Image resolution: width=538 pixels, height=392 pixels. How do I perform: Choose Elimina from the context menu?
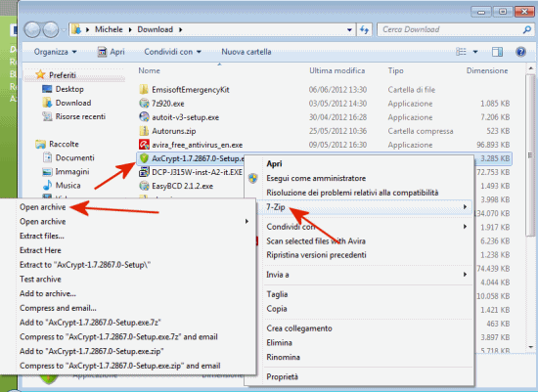point(280,342)
